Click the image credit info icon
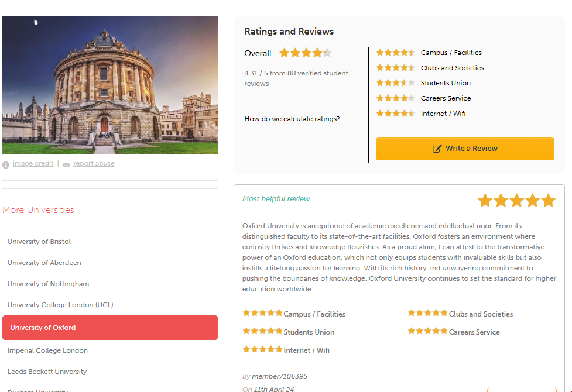Viewport: 572px width, 392px height. 6,164
